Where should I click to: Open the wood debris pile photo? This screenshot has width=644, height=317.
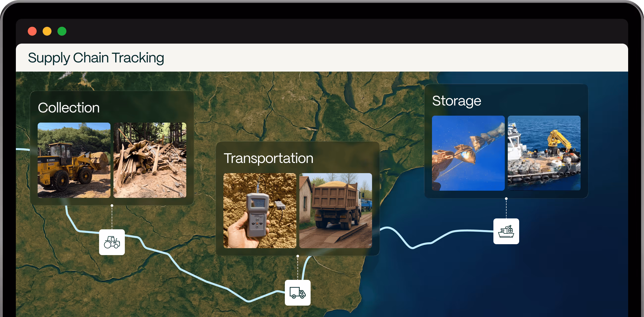pyautogui.click(x=150, y=160)
